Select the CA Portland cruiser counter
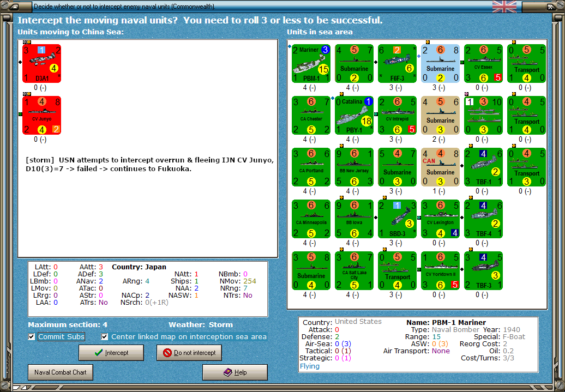This screenshot has width=565, height=392. (311, 167)
